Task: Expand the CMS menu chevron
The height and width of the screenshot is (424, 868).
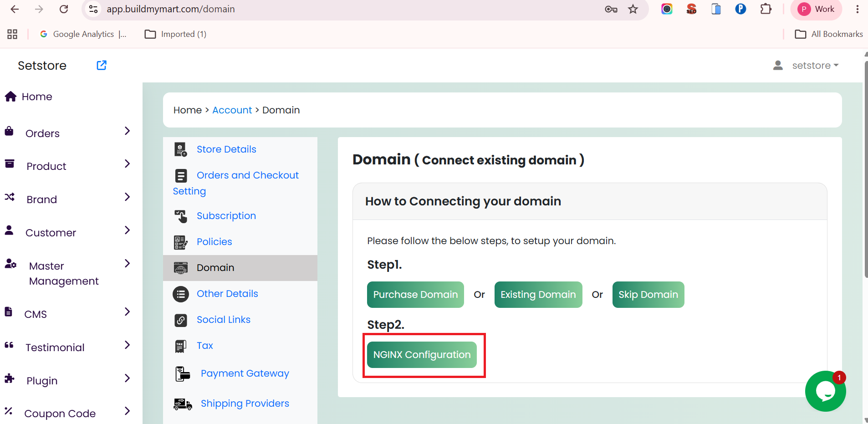Action: pyautogui.click(x=128, y=312)
